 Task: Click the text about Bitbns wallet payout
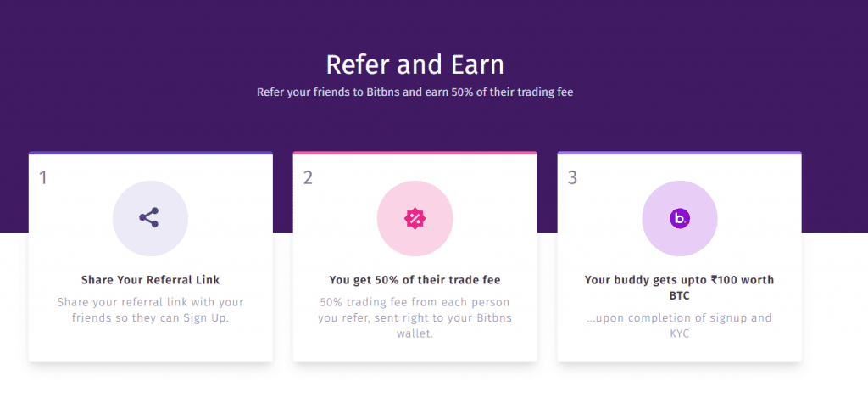coord(415,318)
